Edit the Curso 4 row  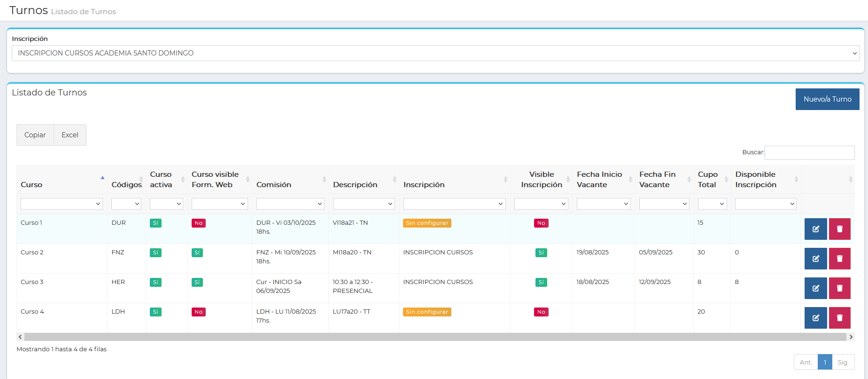(816, 318)
